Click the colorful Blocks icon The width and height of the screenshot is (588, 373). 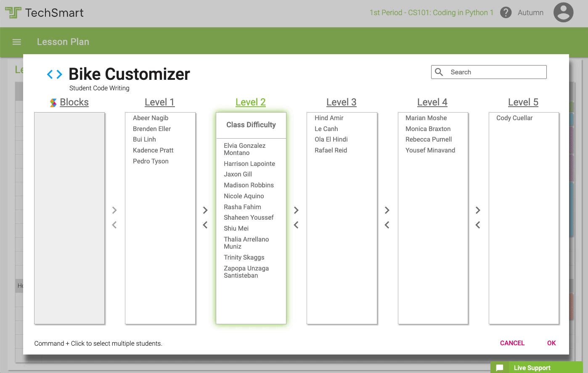pyautogui.click(x=53, y=102)
